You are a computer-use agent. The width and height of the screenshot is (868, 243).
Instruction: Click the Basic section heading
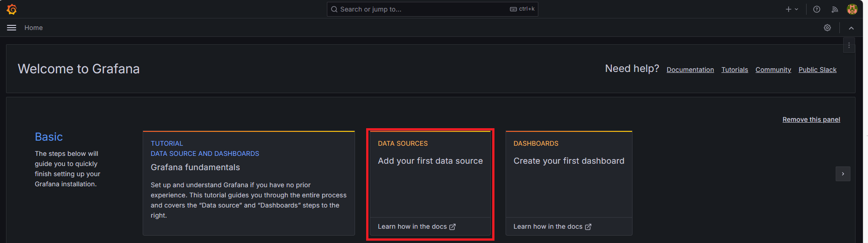[49, 137]
